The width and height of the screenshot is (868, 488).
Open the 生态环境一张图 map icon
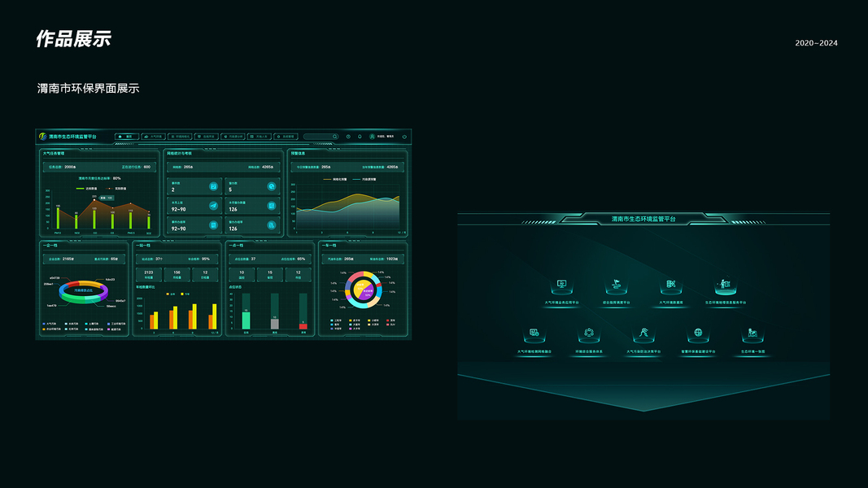click(752, 333)
